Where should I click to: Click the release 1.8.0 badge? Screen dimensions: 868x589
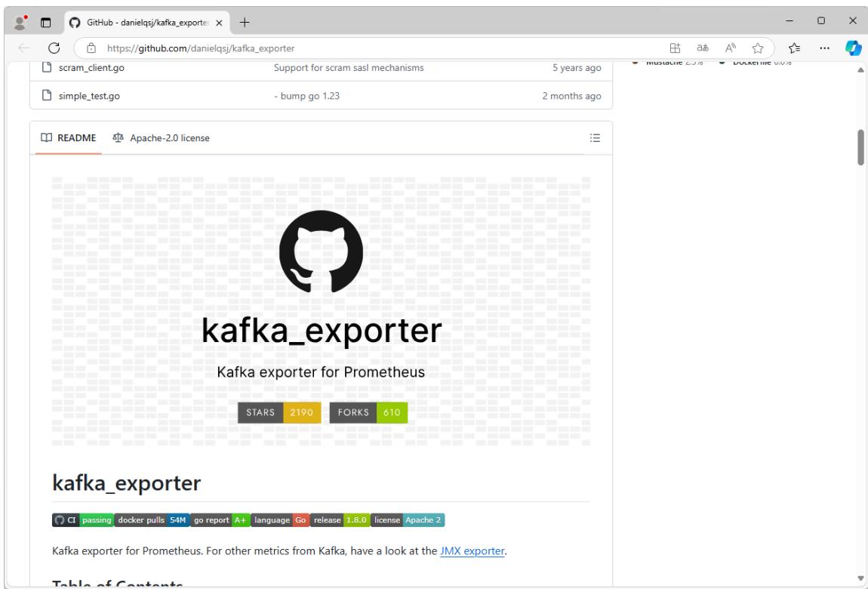pos(340,520)
